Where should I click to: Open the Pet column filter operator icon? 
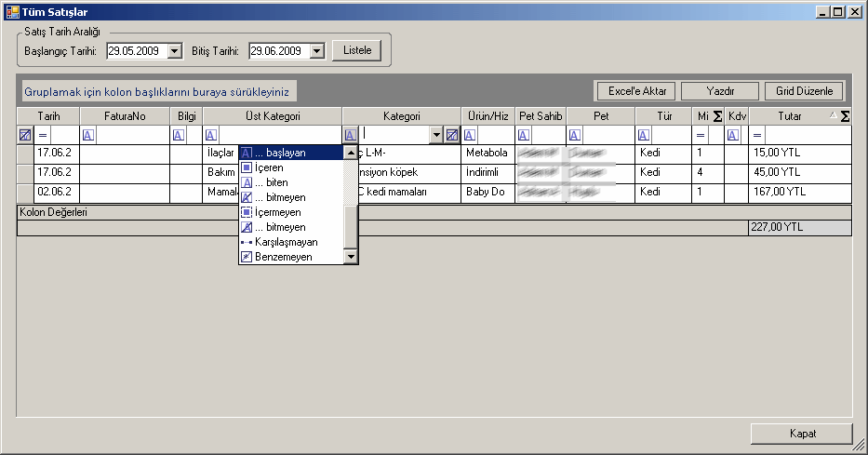tap(575, 135)
